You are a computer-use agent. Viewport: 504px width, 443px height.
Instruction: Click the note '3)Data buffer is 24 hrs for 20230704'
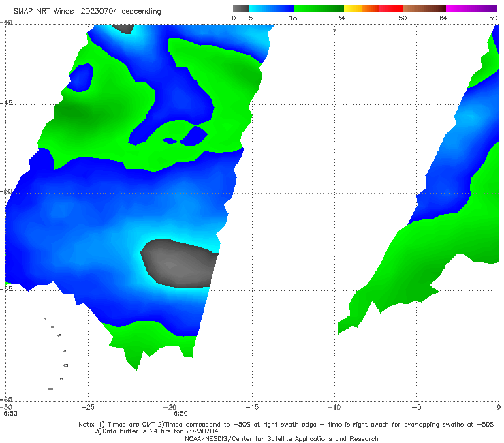(157, 431)
